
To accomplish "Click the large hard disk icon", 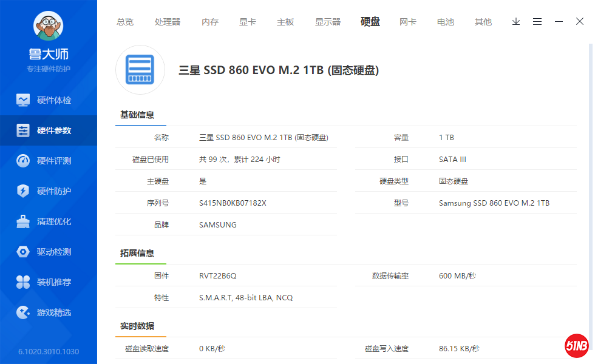I will click(140, 70).
